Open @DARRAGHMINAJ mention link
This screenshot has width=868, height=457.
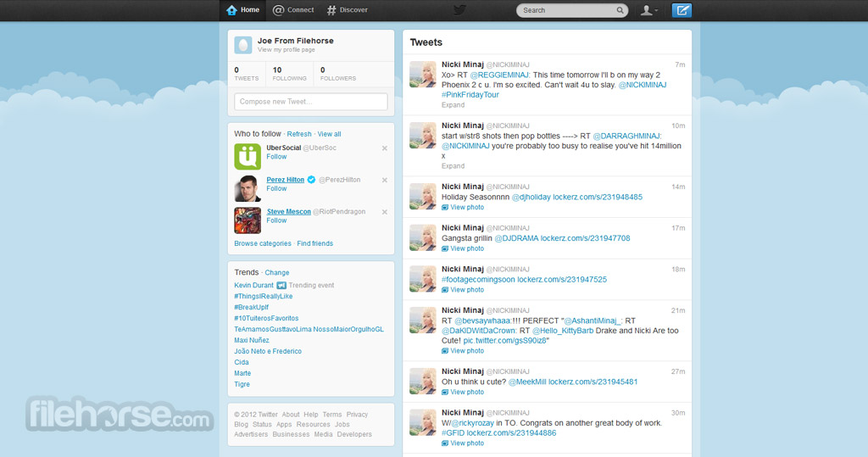pos(627,136)
